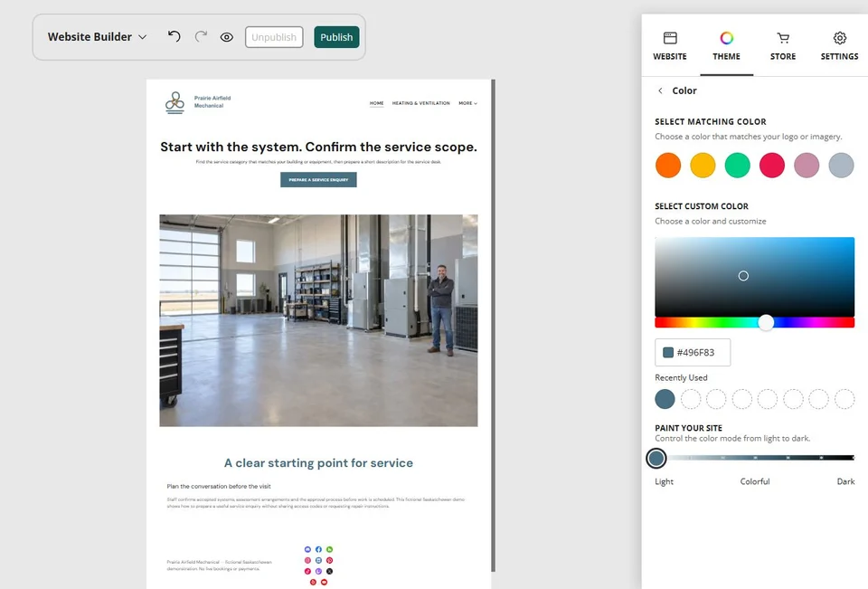Go back from the Color panel
The height and width of the screenshot is (589, 868).
tap(660, 90)
